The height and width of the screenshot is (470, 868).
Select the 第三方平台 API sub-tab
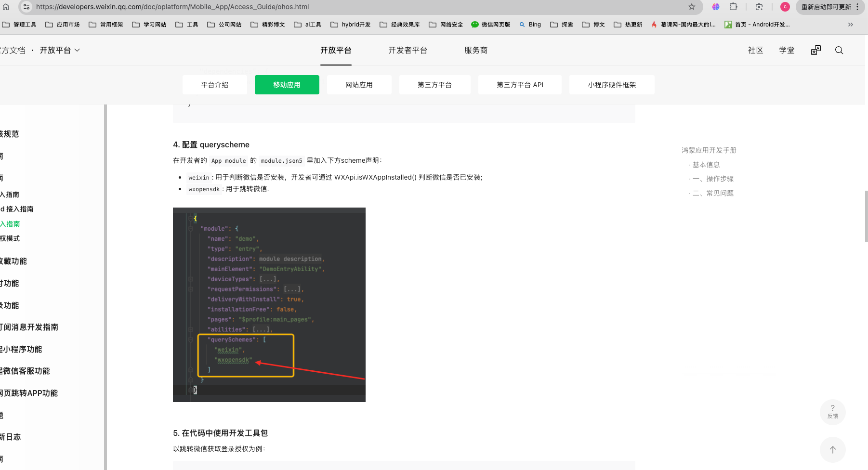(520, 85)
